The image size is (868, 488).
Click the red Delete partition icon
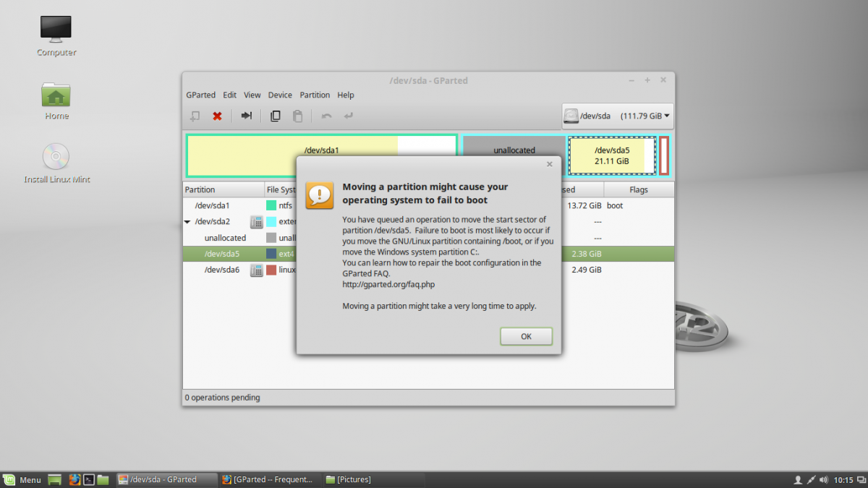[x=217, y=116]
